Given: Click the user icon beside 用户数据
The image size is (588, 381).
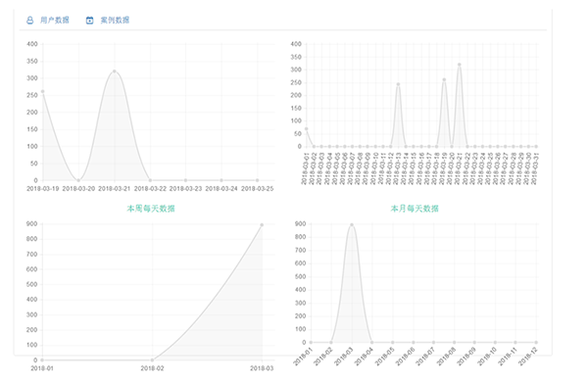Looking at the screenshot, I should (30, 21).
